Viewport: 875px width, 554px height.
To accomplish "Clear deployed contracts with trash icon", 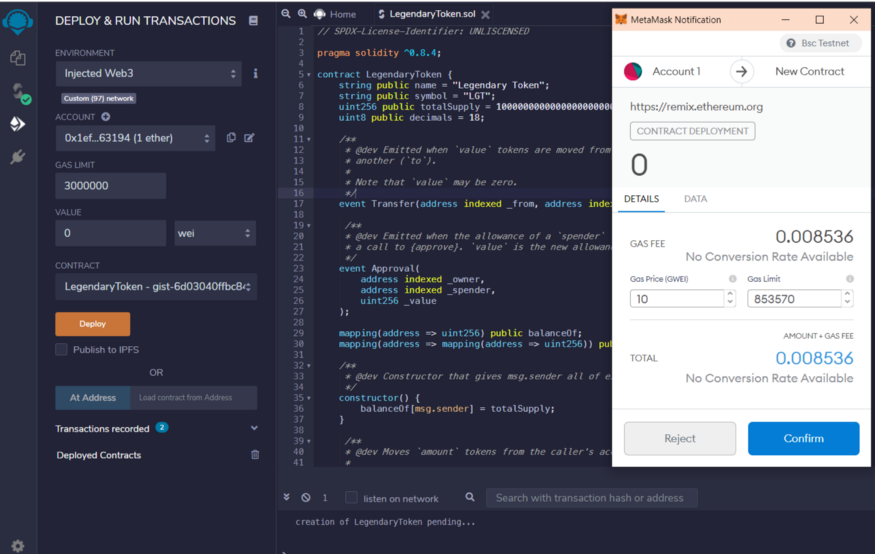I will [255, 455].
